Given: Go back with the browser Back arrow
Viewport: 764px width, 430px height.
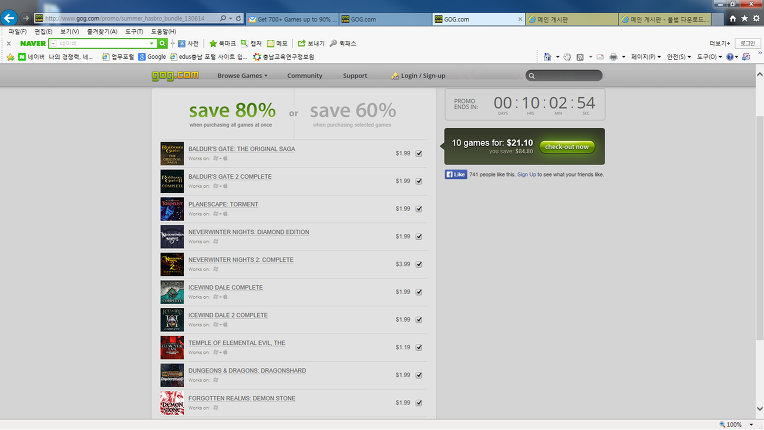Looking at the screenshot, I should [9, 18].
